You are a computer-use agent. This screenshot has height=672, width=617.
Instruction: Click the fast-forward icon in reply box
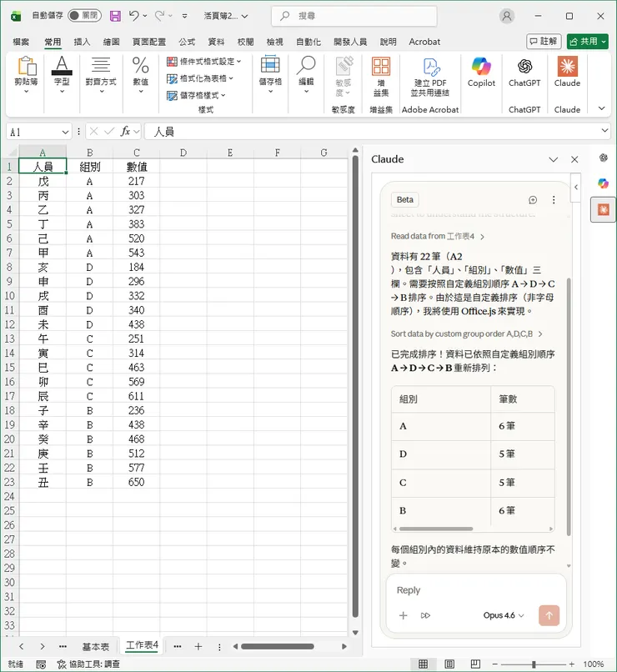click(x=425, y=615)
